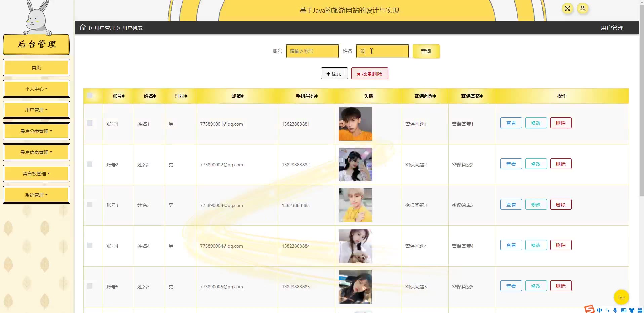Toggle fullscreen with the expand icon
Screen dimensions: 644x313
point(567,9)
